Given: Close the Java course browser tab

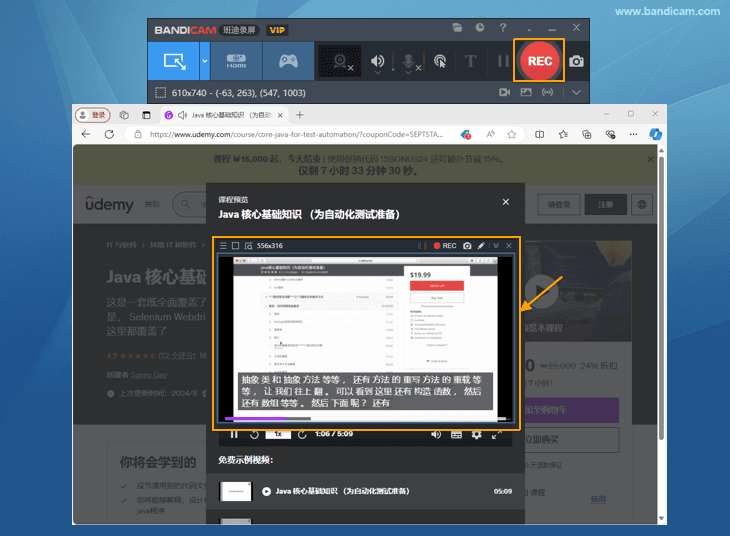Looking at the screenshot, I should tap(280, 115).
